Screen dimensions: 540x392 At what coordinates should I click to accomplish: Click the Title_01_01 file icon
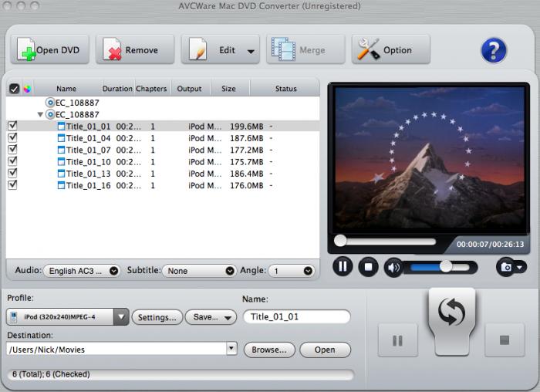61,127
